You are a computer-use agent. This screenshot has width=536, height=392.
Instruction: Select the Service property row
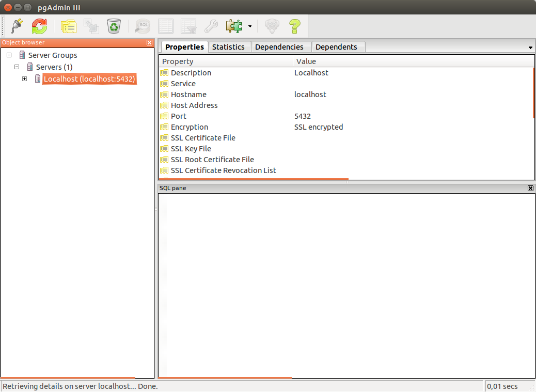(346, 84)
